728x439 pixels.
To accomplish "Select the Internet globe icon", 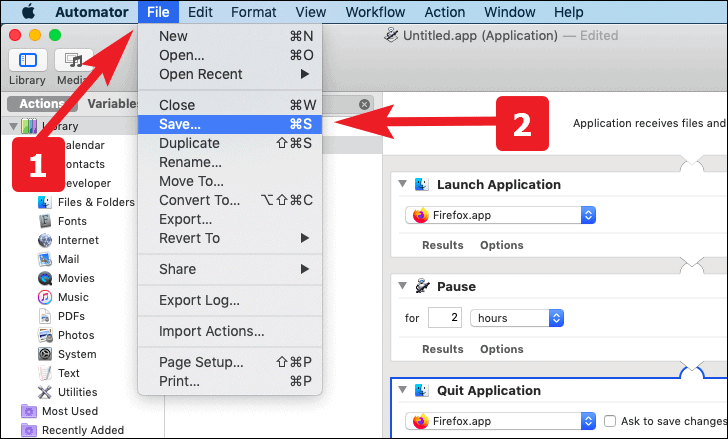I will (45, 240).
